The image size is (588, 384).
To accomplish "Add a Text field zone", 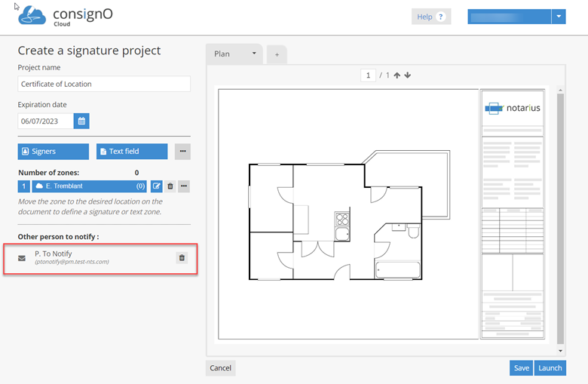I will 132,152.
